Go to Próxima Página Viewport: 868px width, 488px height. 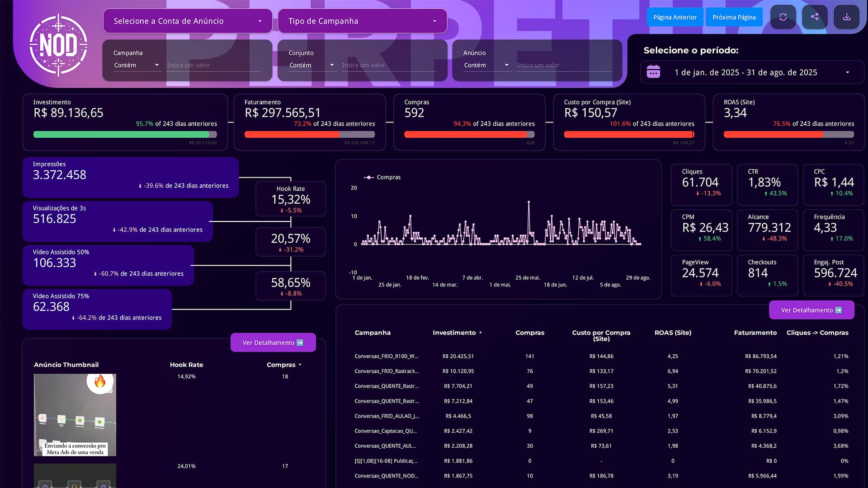click(734, 17)
